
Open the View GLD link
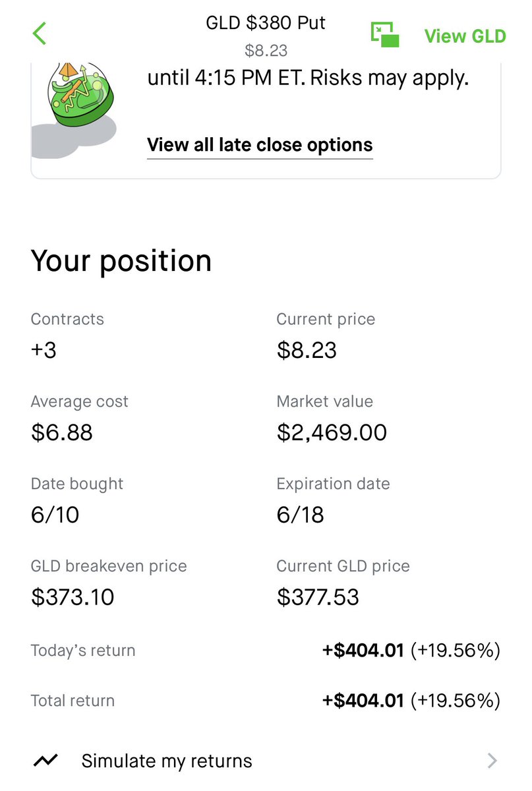pos(465,36)
